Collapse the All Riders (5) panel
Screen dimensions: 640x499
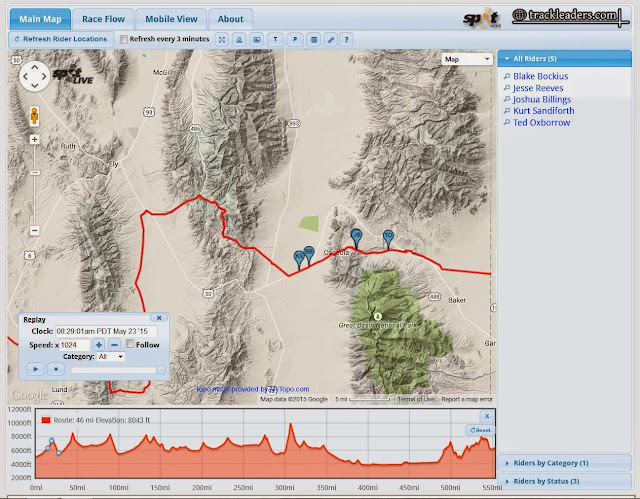(x=564, y=59)
